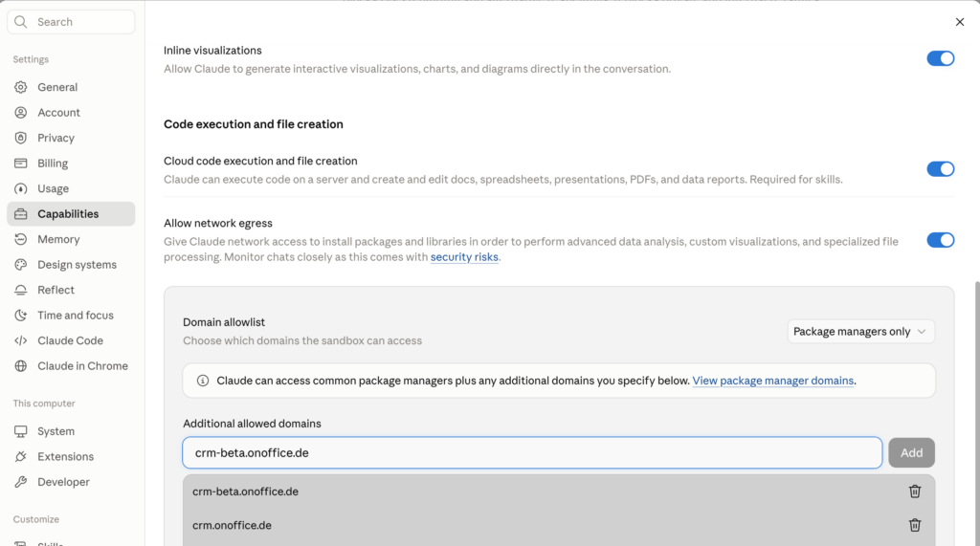This screenshot has width=980, height=546.
Task: Open View package manager domains link
Action: [772, 381]
